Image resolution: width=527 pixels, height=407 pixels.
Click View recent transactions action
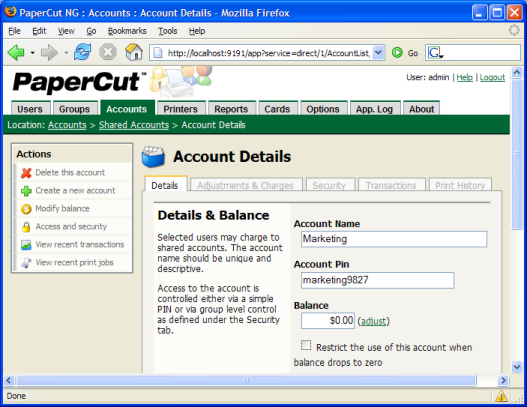point(80,244)
